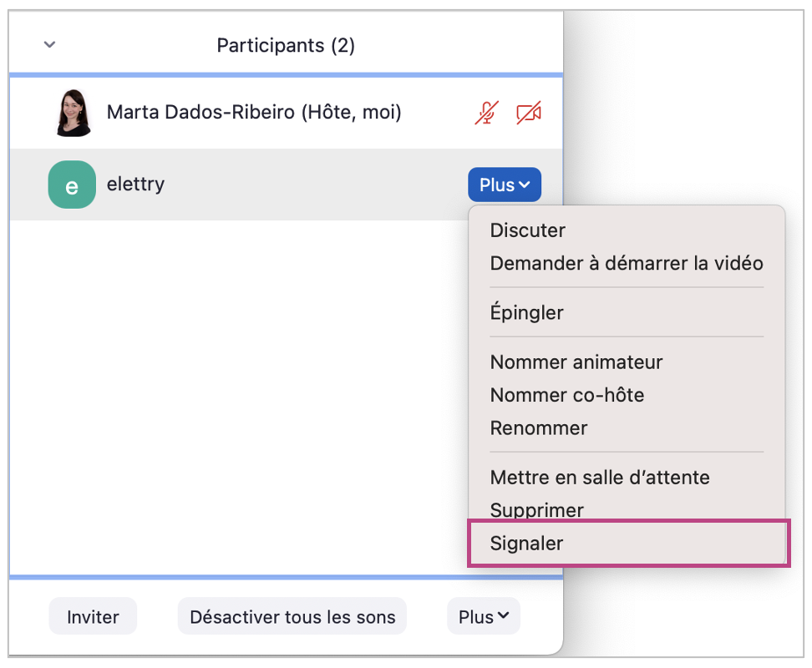Click elettry's green avatar icon

(x=72, y=185)
